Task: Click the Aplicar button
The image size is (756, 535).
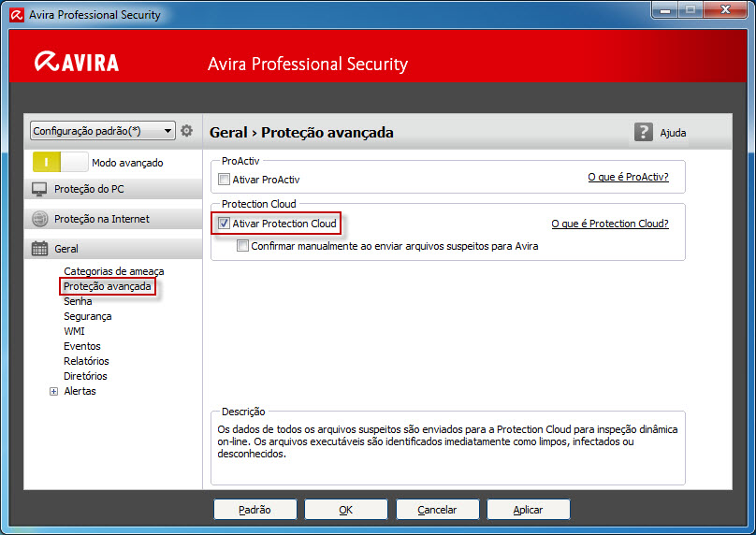Action: pyautogui.click(x=528, y=510)
